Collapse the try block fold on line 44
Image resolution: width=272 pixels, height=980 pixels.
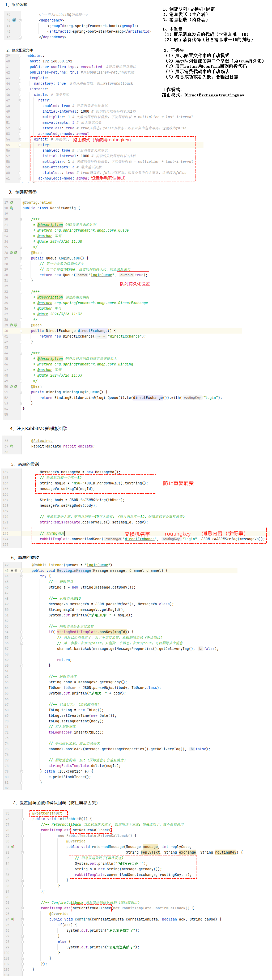21,576
